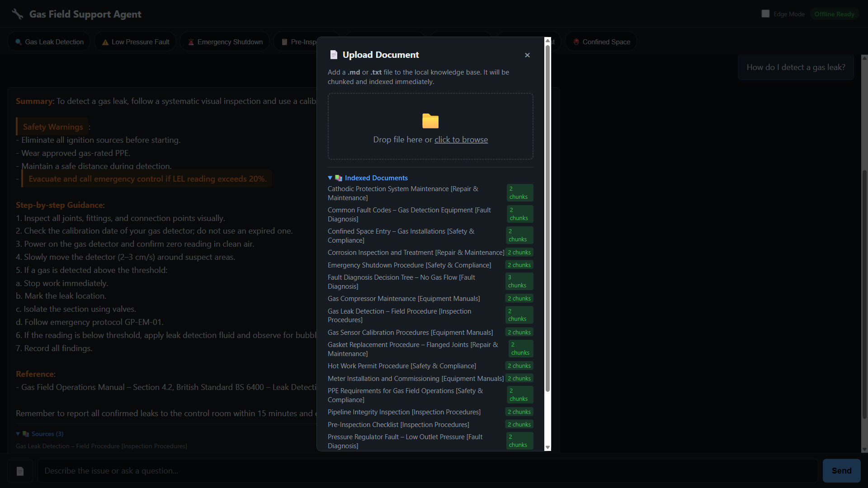Click the document icon beside Upload Document title
This screenshot has height=488, width=868.
(x=334, y=55)
